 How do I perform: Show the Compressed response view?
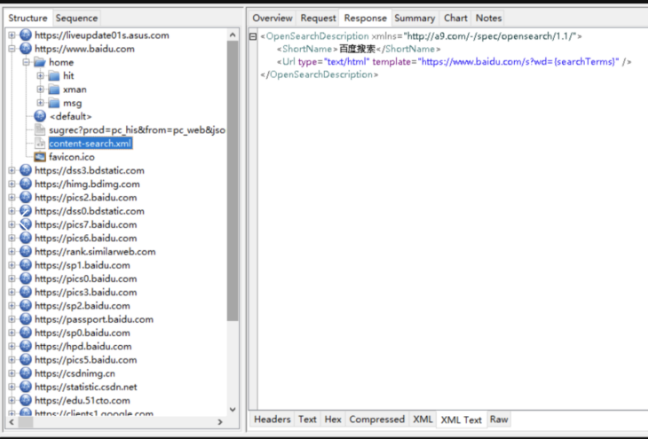pos(377,419)
